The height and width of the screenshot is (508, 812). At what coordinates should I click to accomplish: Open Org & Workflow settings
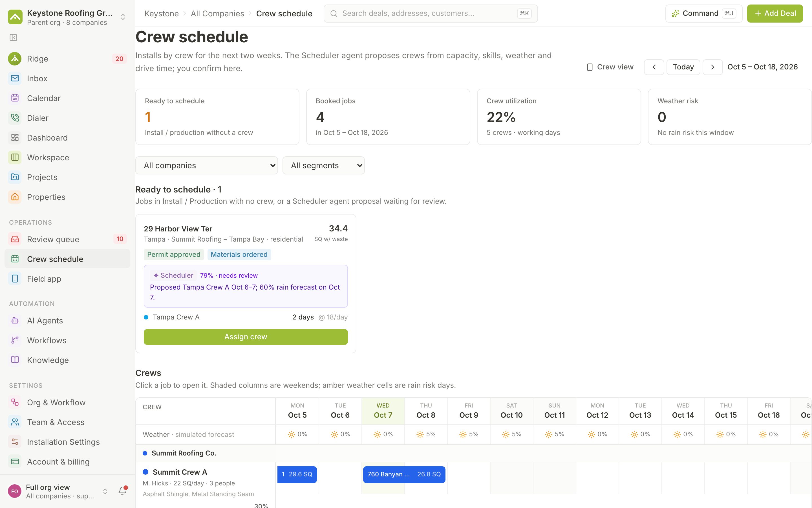pyautogui.click(x=67, y=402)
